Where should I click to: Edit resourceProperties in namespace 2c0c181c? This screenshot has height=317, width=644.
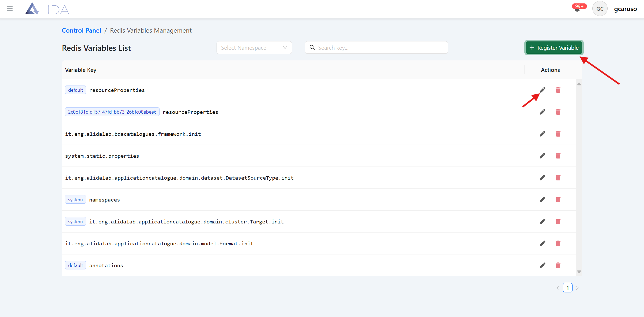pyautogui.click(x=543, y=112)
